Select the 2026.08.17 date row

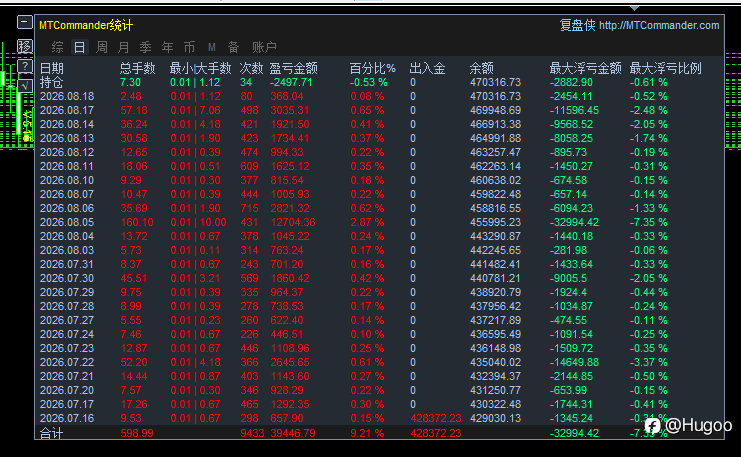click(67, 110)
